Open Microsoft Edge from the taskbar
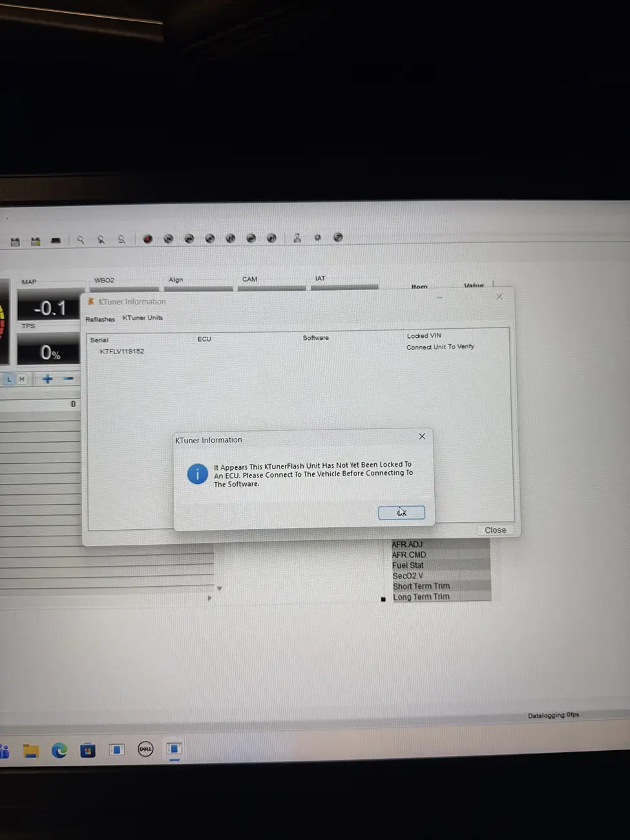This screenshot has width=630, height=840. click(59, 750)
